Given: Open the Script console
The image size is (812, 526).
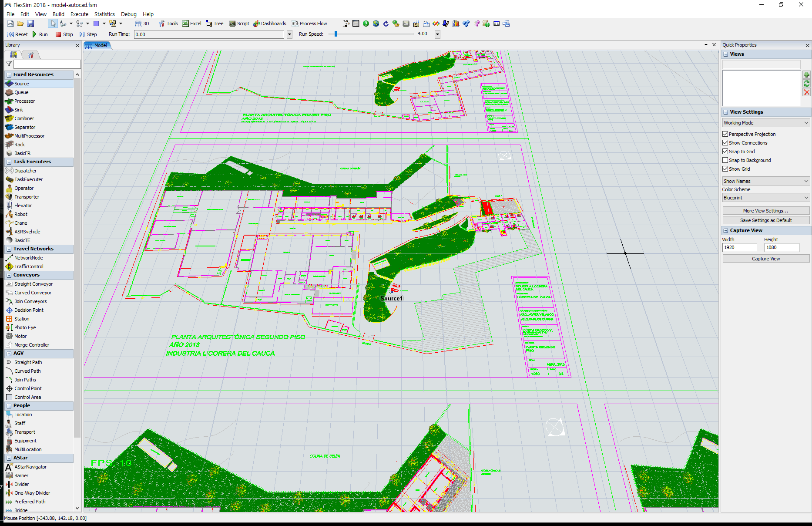Looking at the screenshot, I should tap(239, 24).
